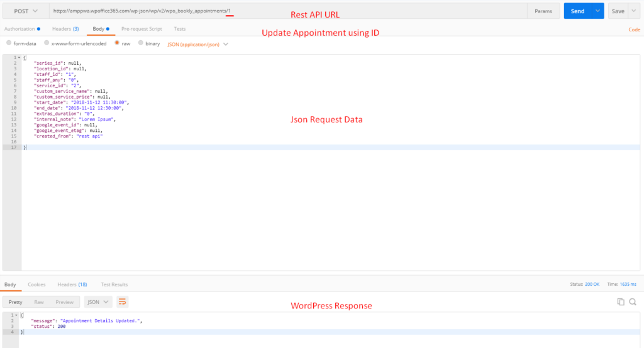Open the Params panel
644x348 pixels.
pyautogui.click(x=543, y=11)
